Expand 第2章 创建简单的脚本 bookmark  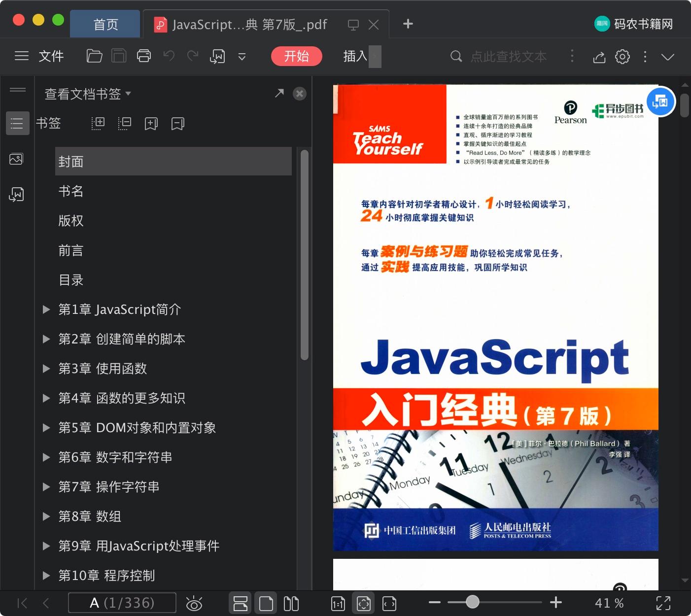pos(46,339)
